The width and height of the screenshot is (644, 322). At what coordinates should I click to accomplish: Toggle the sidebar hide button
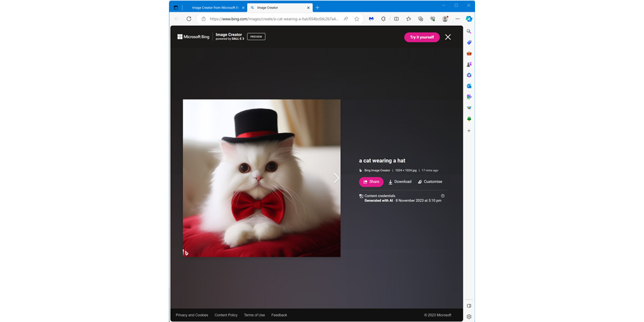(469, 306)
